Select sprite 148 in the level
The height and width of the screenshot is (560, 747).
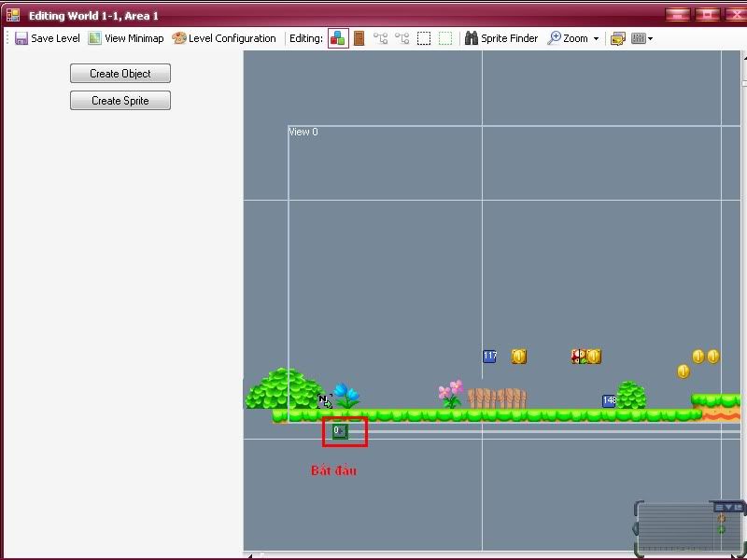pyautogui.click(x=609, y=401)
